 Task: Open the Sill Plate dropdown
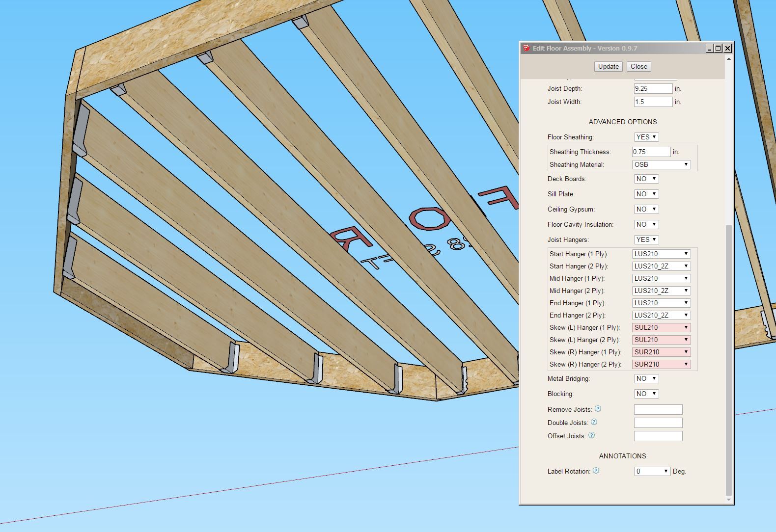click(646, 194)
